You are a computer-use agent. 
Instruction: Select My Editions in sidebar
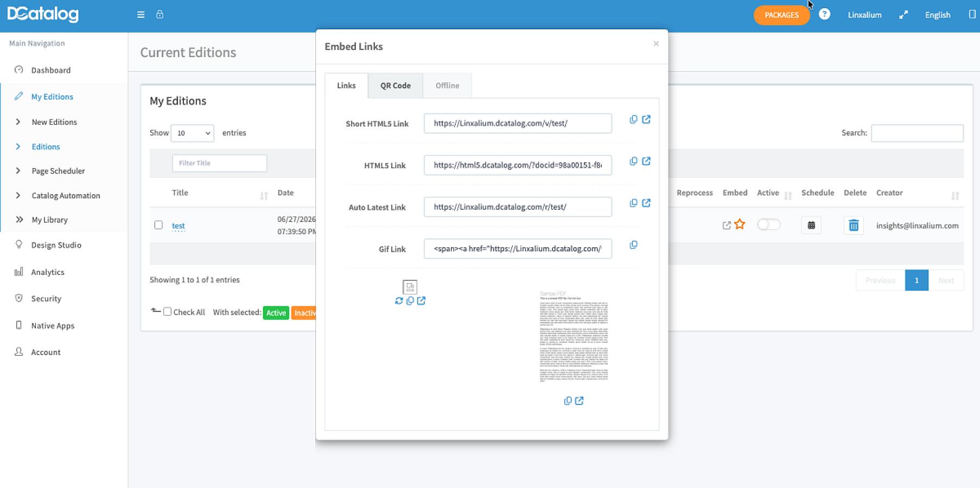point(52,97)
